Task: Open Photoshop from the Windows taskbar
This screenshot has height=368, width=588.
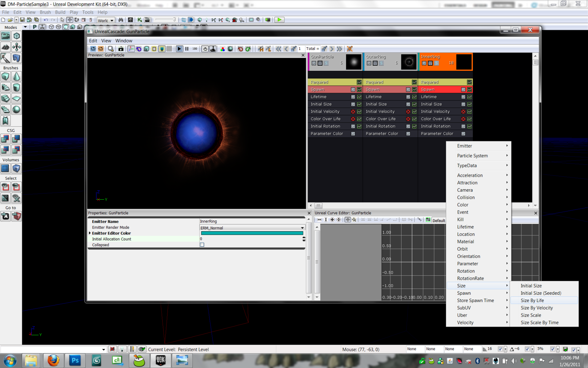Action: (75, 361)
